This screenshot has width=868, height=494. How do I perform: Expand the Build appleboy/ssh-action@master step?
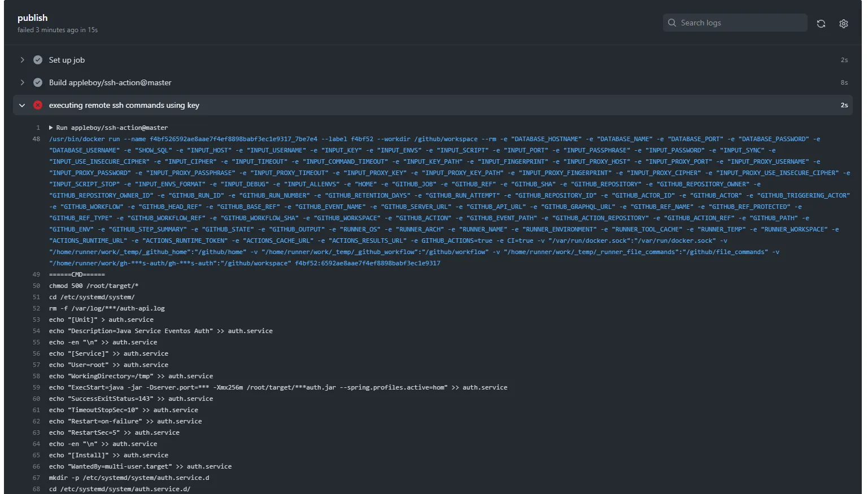click(x=22, y=82)
